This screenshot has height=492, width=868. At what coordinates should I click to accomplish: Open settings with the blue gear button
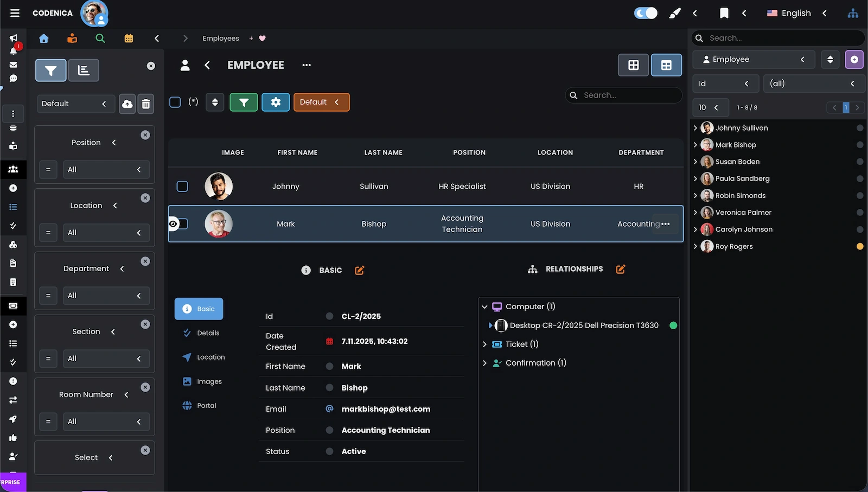tap(276, 102)
